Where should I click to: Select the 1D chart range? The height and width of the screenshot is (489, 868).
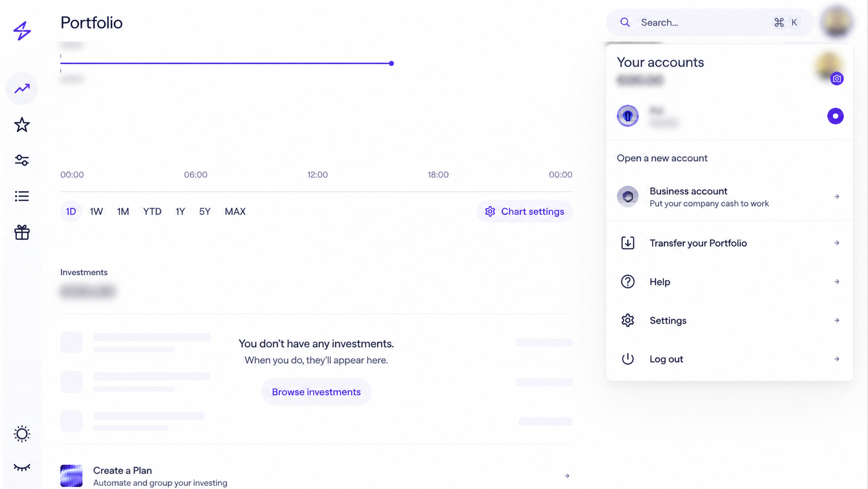tap(71, 212)
